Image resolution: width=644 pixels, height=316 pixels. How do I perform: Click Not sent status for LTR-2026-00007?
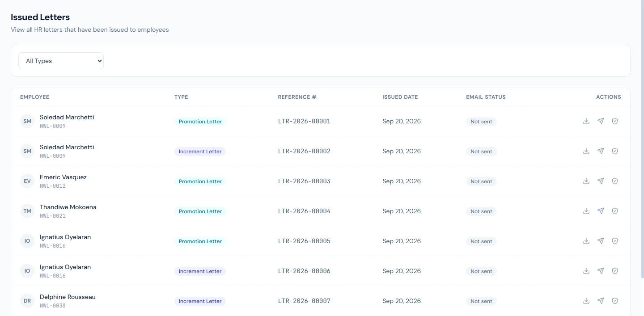pyautogui.click(x=481, y=301)
